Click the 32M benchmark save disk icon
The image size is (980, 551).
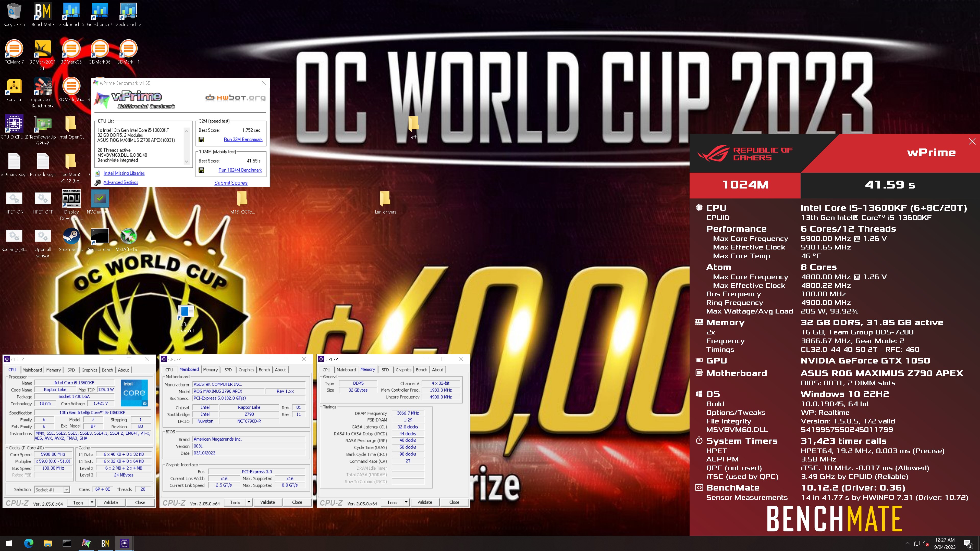click(x=201, y=140)
